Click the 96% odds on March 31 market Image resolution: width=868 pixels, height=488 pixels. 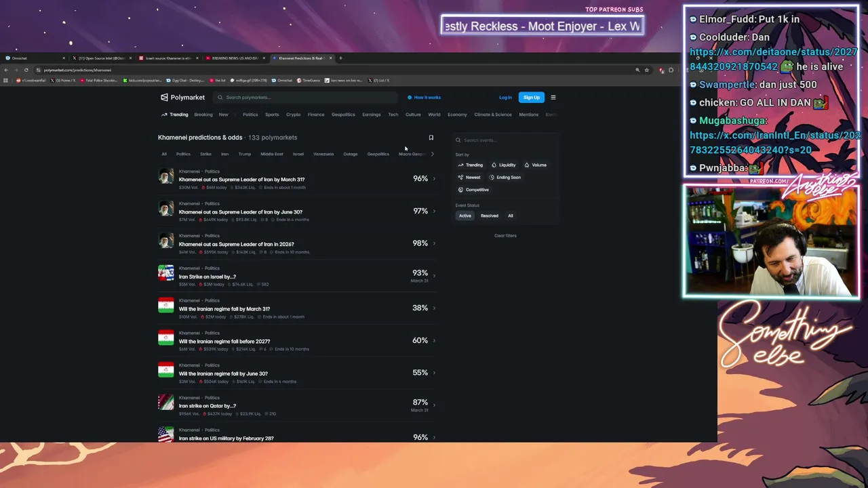pos(420,179)
